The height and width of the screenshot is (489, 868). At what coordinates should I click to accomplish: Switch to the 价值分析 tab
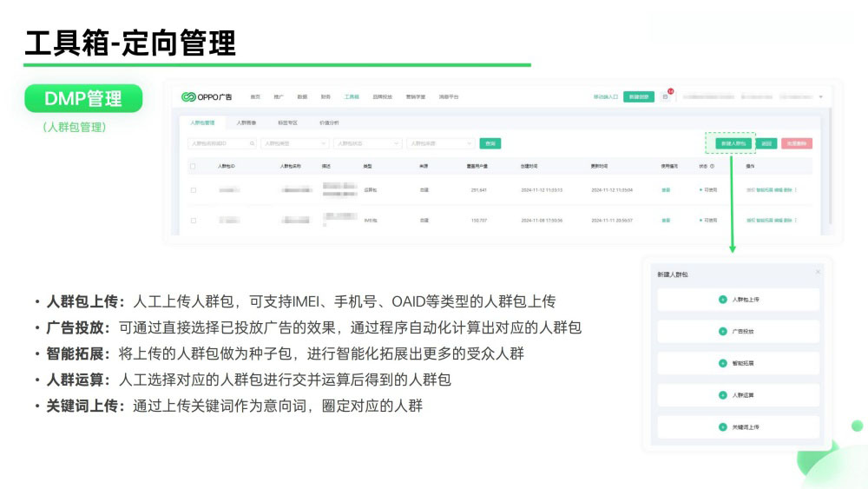(x=329, y=123)
